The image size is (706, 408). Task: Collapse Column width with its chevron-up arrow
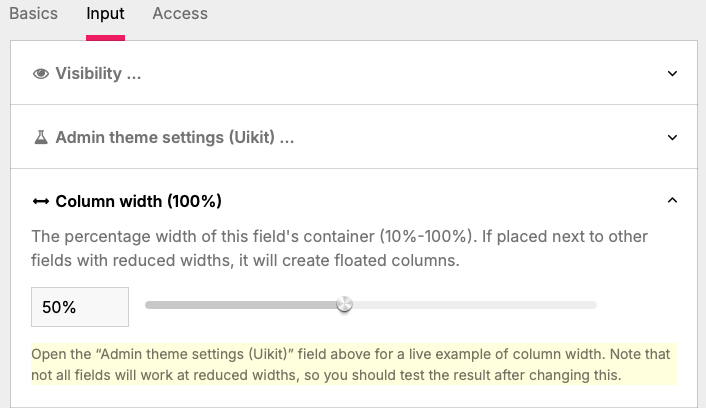(x=672, y=200)
